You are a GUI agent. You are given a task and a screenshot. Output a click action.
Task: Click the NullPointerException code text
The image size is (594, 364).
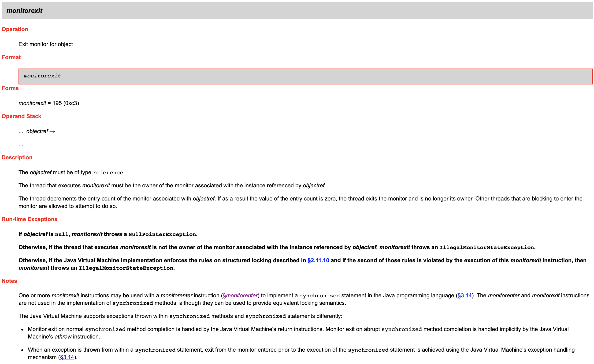point(162,235)
